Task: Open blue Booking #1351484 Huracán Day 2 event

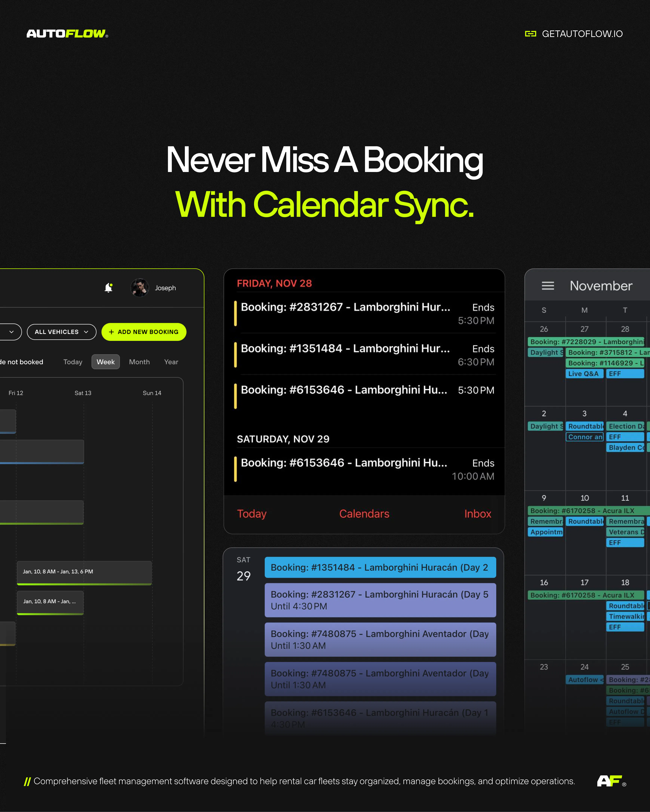Action: (380, 567)
